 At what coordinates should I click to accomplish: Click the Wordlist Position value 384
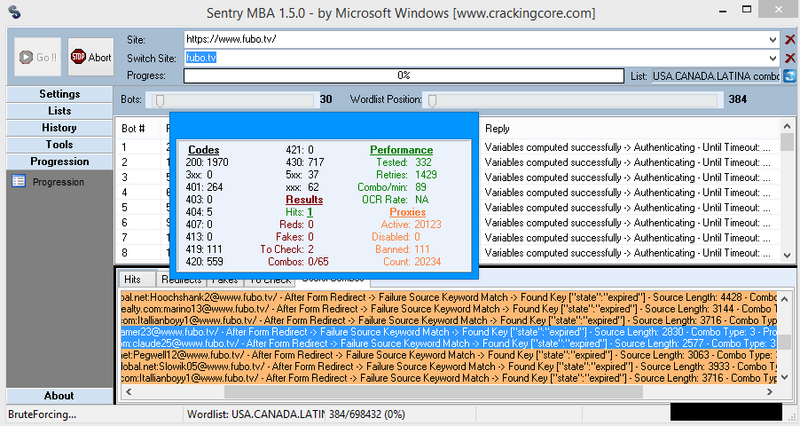738,99
